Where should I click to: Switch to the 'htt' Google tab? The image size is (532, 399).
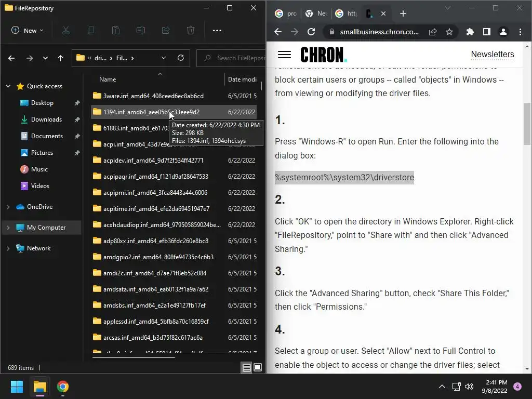[345, 14]
